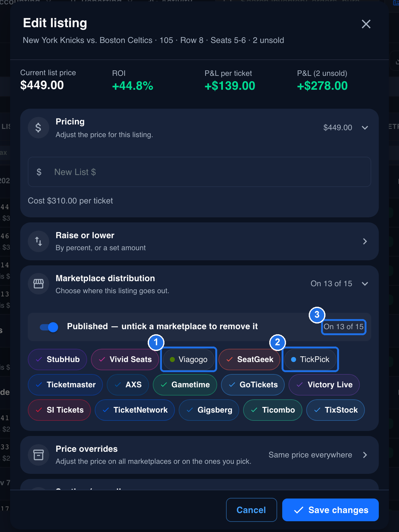The height and width of the screenshot is (532, 399).
Task: Click the Knicks vs. Celtics listing subtitle
Action: pos(153,40)
